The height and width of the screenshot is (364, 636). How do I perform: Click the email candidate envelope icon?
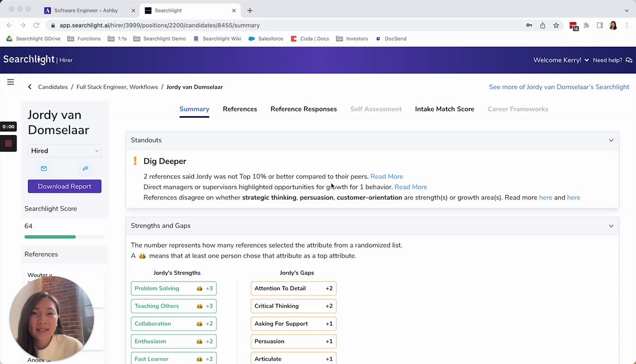44,168
